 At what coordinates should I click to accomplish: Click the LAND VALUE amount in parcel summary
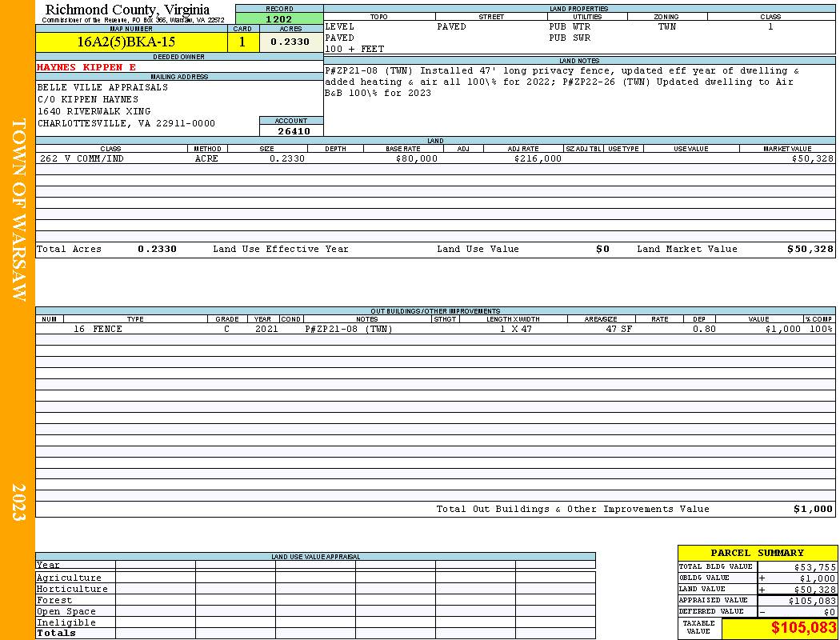click(x=814, y=590)
